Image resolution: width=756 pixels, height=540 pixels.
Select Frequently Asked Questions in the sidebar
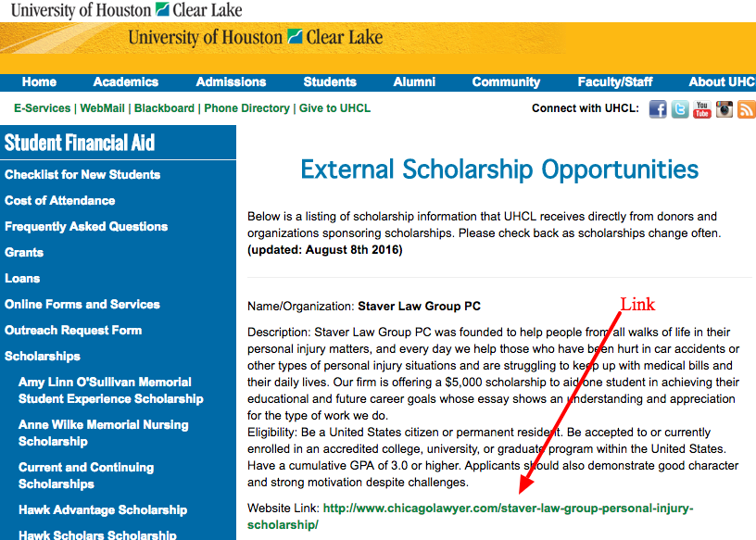pyautogui.click(x=86, y=227)
